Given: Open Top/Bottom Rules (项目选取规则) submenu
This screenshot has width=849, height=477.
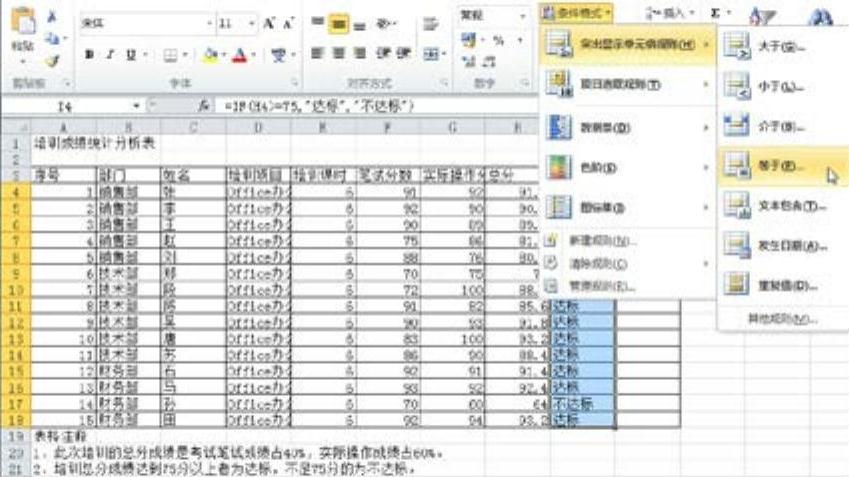Looking at the screenshot, I should pyautogui.click(x=628, y=84).
